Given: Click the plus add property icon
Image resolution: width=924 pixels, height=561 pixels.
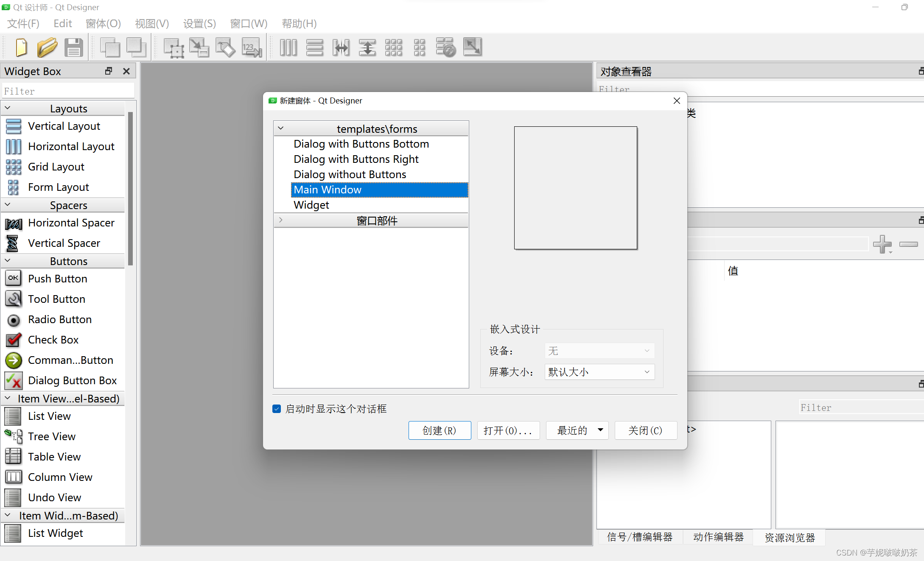Looking at the screenshot, I should click(x=882, y=244).
